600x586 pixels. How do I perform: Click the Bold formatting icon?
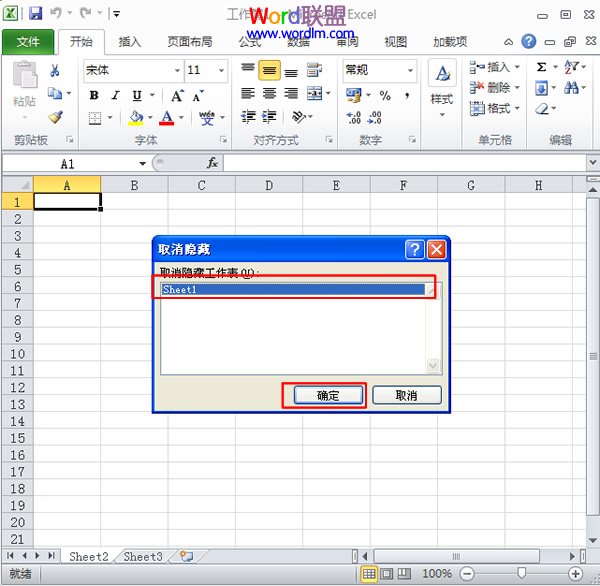click(x=94, y=96)
